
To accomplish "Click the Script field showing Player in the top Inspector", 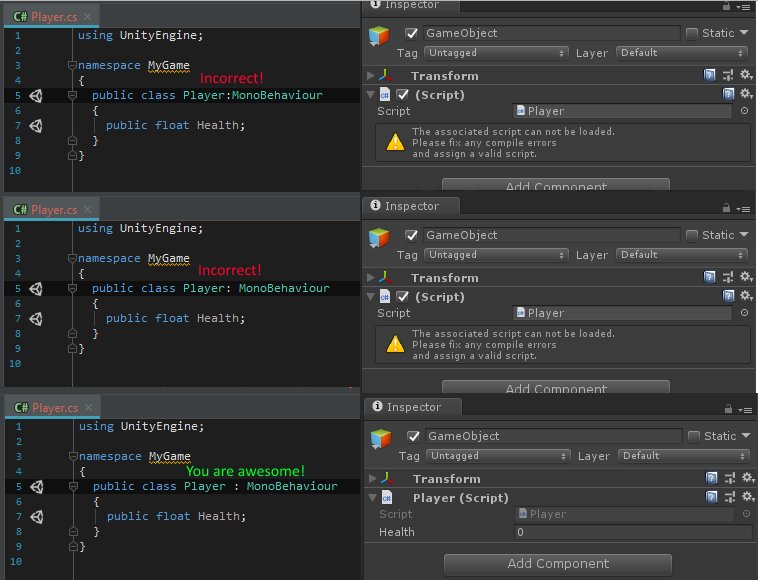I will (622, 111).
